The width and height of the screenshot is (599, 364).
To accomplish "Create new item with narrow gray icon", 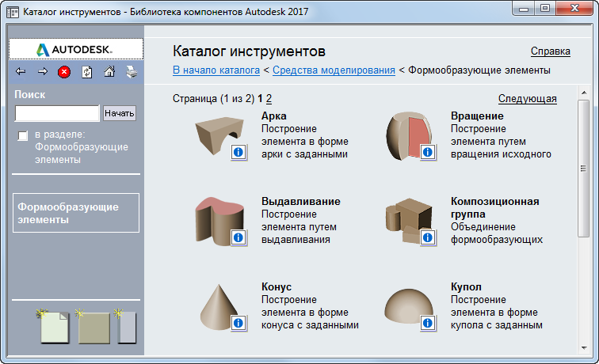I will click(x=127, y=327).
